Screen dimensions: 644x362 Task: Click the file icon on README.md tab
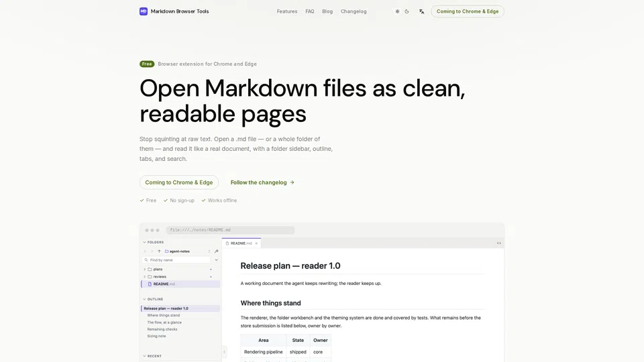coord(227,243)
